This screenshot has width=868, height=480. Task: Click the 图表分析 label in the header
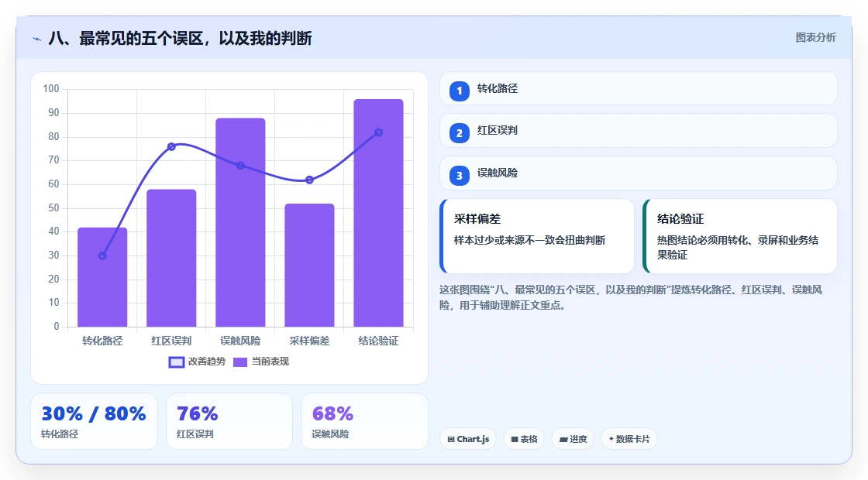tap(815, 38)
